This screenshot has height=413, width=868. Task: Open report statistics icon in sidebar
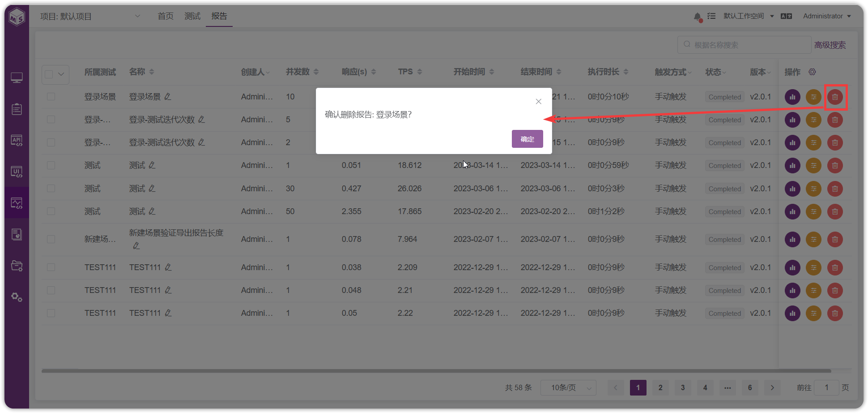point(17,234)
